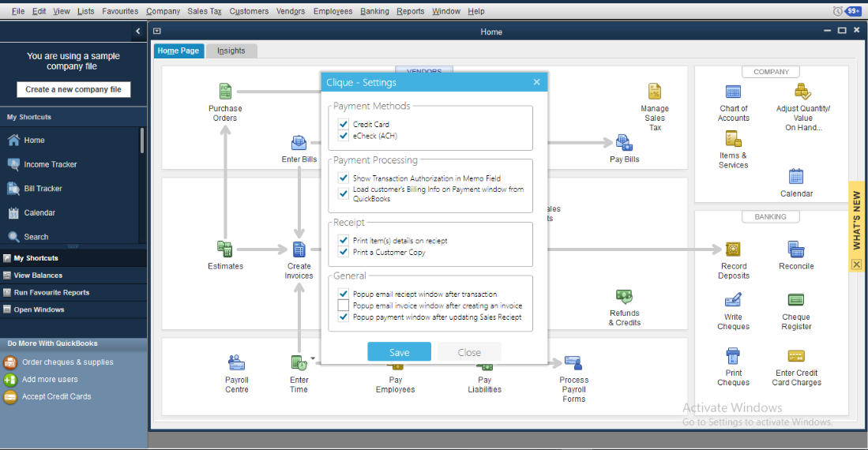This screenshot has width=868, height=450.
Task: Toggle Load customer's Billing Info checkbox
Action: (344, 193)
